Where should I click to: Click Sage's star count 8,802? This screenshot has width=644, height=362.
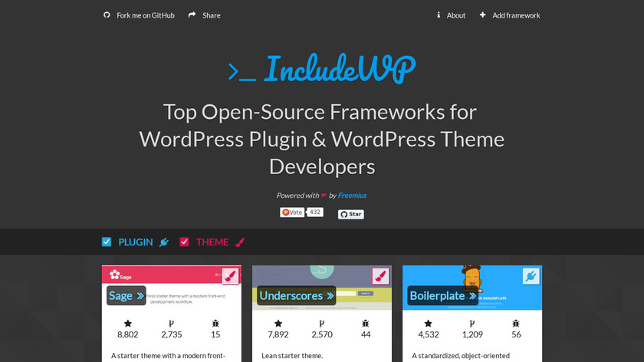click(128, 334)
